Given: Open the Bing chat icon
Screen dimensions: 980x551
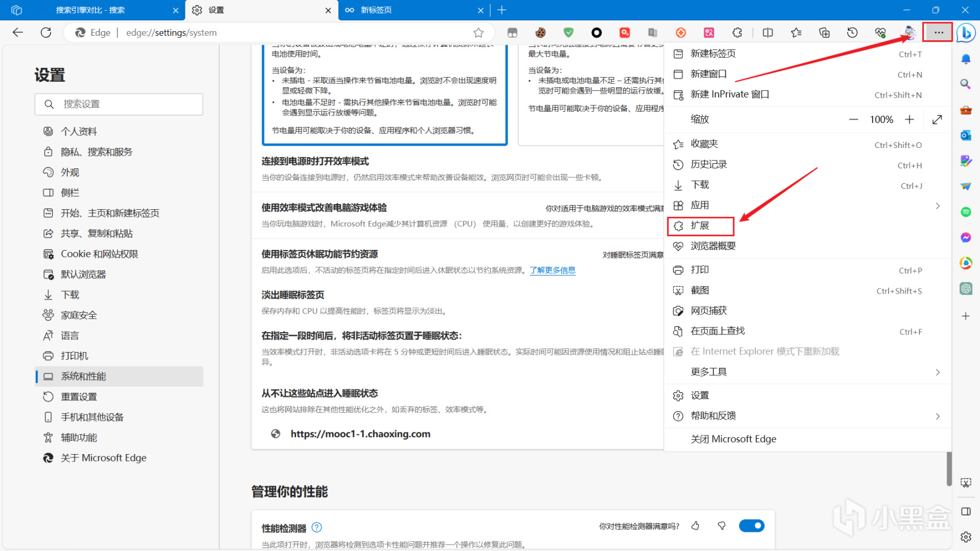Looking at the screenshot, I should (966, 33).
